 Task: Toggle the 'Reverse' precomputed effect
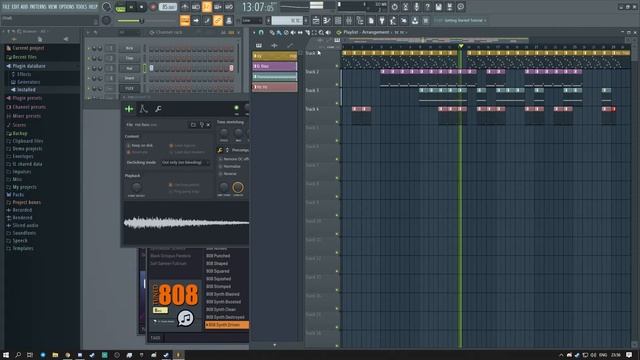tap(228, 173)
